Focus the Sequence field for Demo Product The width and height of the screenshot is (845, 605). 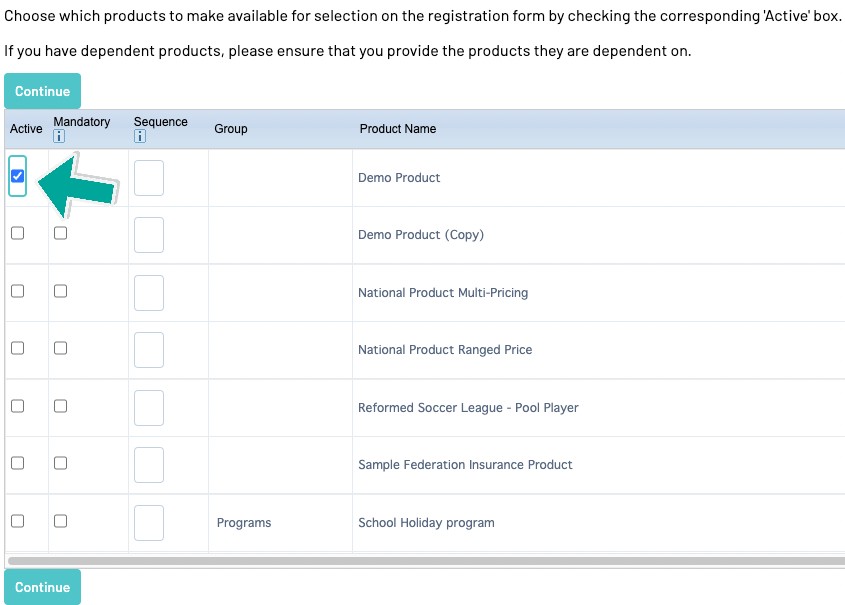coord(149,178)
